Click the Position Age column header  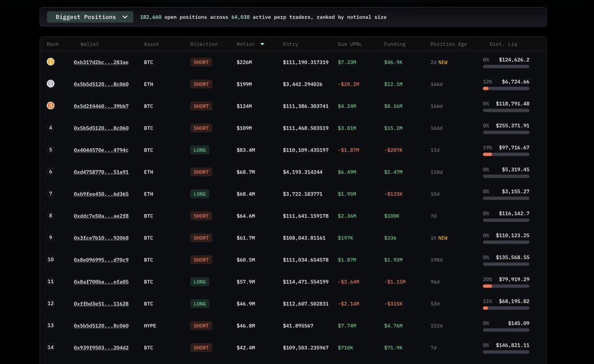pyautogui.click(x=448, y=44)
